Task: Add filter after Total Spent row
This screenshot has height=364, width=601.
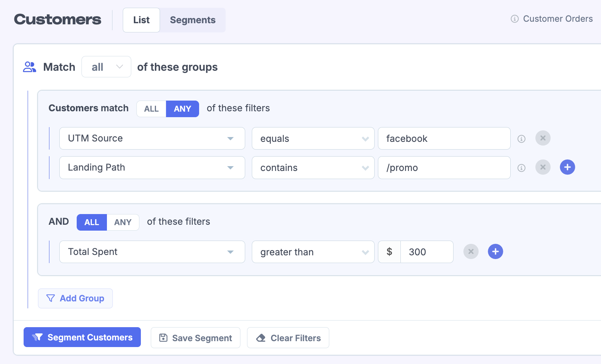Action: [x=496, y=252]
